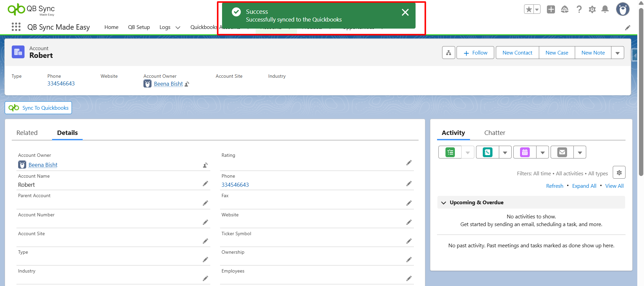The width and height of the screenshot is (644, 286).
Task: Expand the Logs menu dropdown
Action: coord(178,28)
